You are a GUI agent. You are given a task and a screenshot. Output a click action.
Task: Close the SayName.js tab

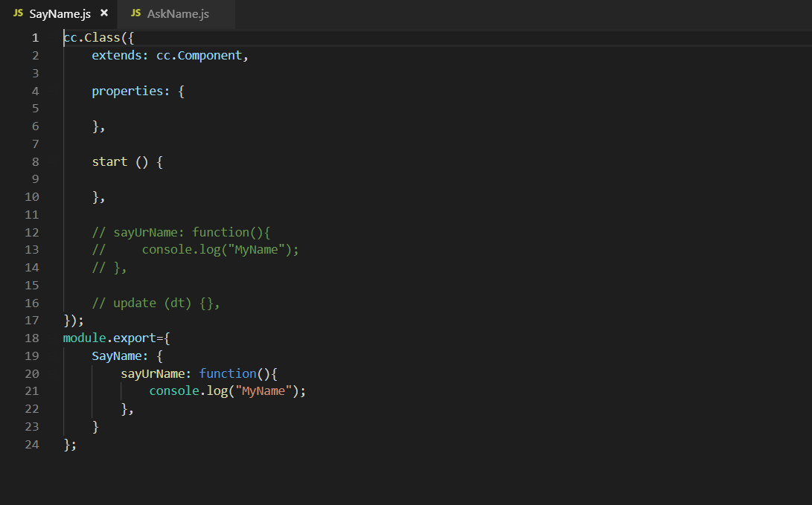point(104,13)
